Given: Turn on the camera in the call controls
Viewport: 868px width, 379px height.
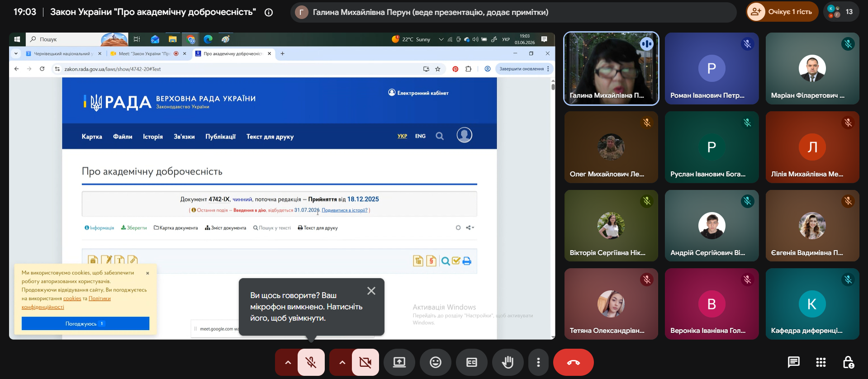Looking at the screenshot, I should 365,362.
